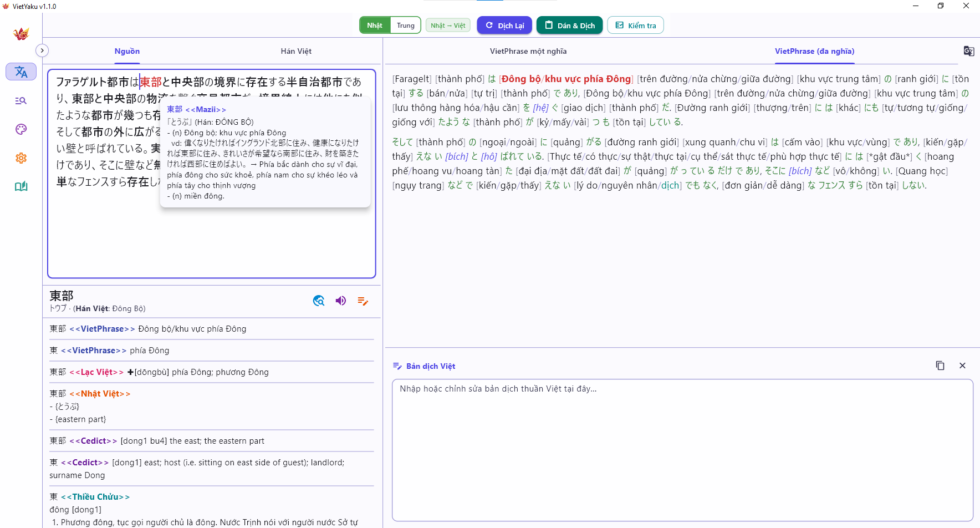980x528 pixels.
Task: Click the Nhật → Việt mode chip
Action: pos(448,26)
